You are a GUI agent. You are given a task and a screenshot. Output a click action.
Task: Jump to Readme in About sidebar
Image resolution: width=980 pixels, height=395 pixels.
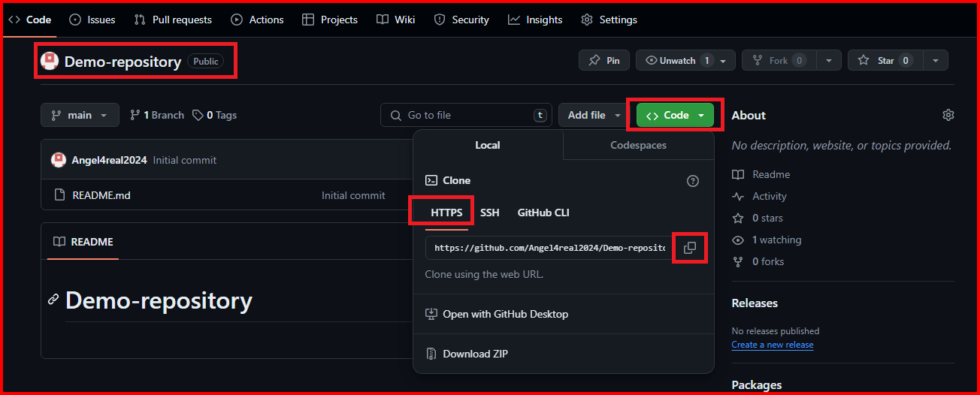[x=761, y=174]
